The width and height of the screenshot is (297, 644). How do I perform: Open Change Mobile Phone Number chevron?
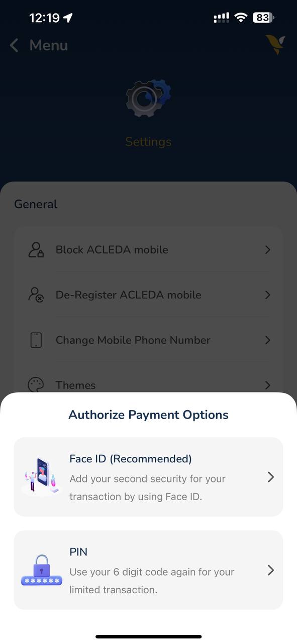[x=268, y=340]
